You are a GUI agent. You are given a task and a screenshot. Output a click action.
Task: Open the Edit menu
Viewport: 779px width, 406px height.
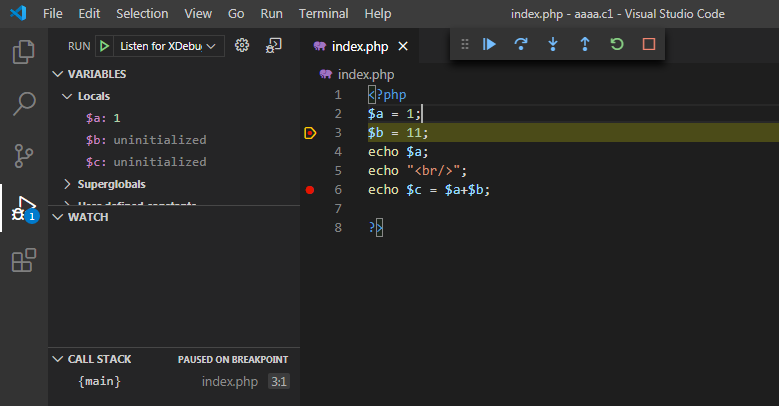pos(89,13)
